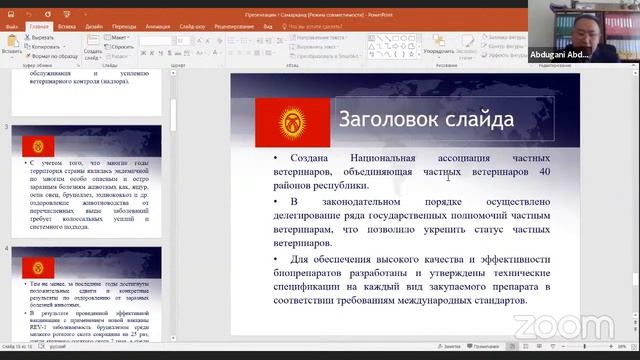Click Cut (Вырезать) in the ribbon
640x360 pixels.
[39, 37]
